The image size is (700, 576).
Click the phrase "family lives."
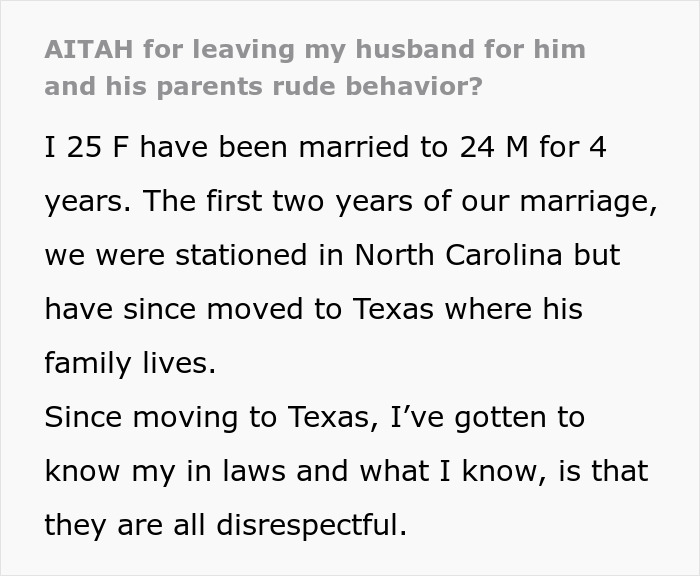click(130, 363)
